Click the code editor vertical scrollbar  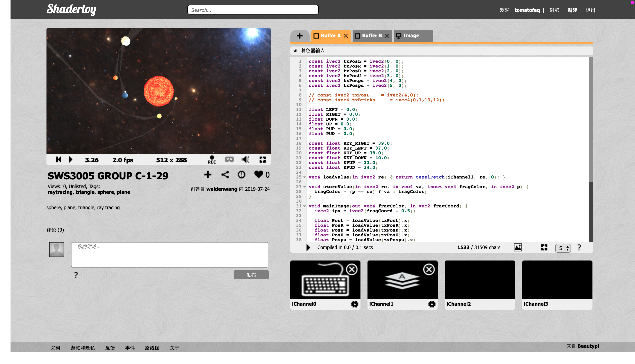coord(591,150)
